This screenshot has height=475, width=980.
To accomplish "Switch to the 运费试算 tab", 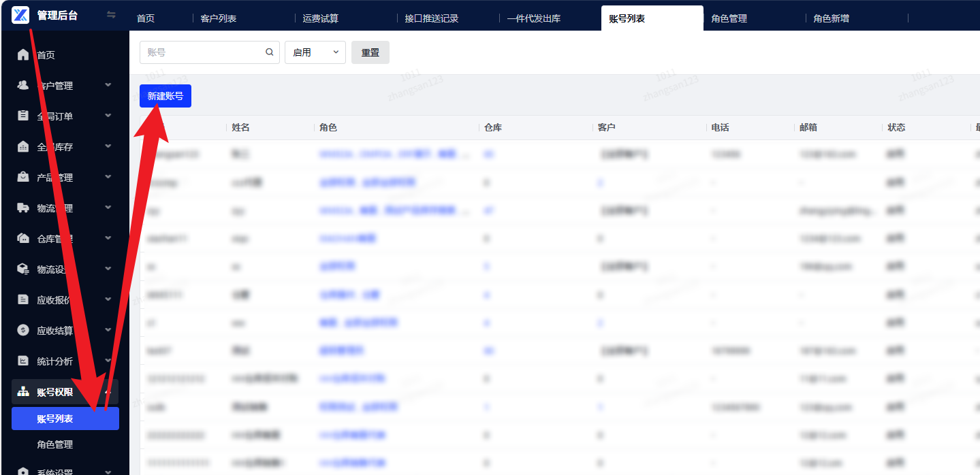I will 321,18.
